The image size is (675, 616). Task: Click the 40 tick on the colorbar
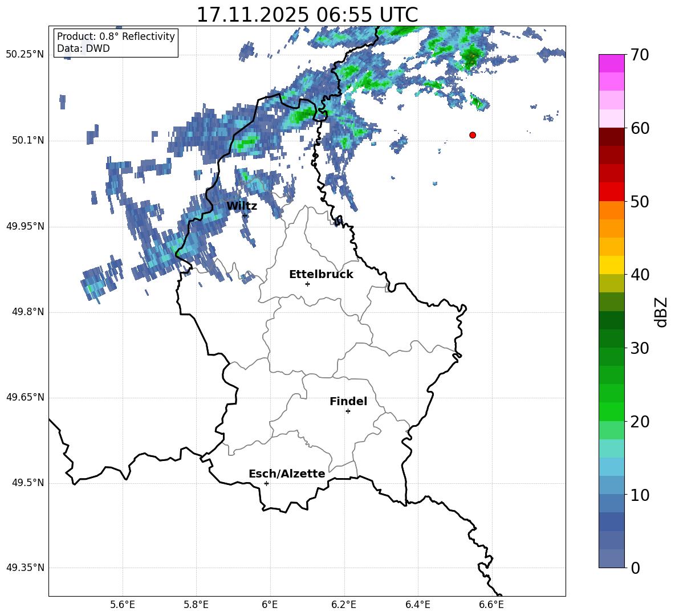pyautogui.click(x=640, y=275)
